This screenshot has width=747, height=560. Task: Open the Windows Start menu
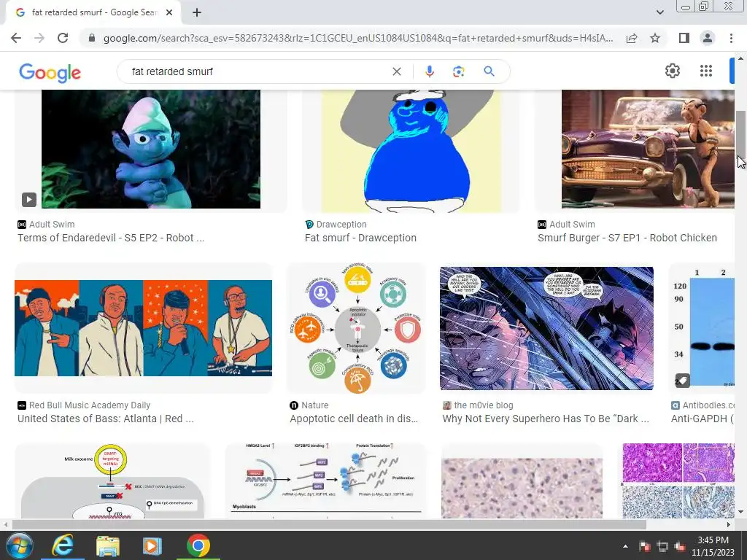point(18,545)
